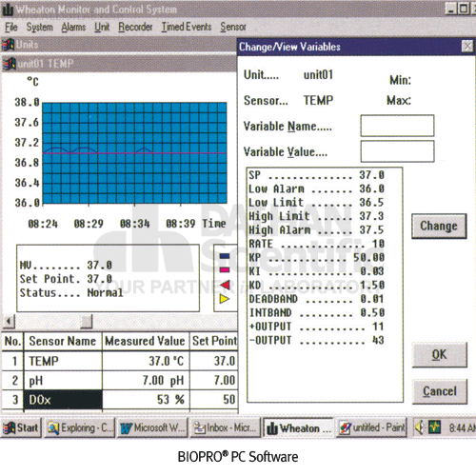Open the System menu
476x476 pixels.
pyautogui.click(x=40, y=27)
